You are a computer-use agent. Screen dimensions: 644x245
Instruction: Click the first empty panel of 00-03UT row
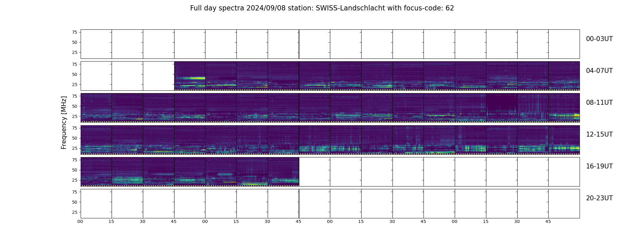[x=96, y=44]
